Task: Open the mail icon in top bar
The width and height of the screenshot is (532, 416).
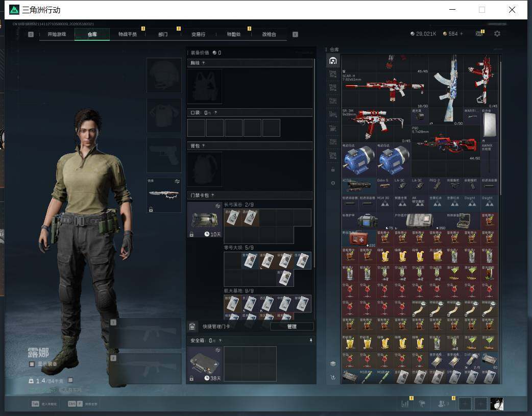Action: click(x=479, y=34)
